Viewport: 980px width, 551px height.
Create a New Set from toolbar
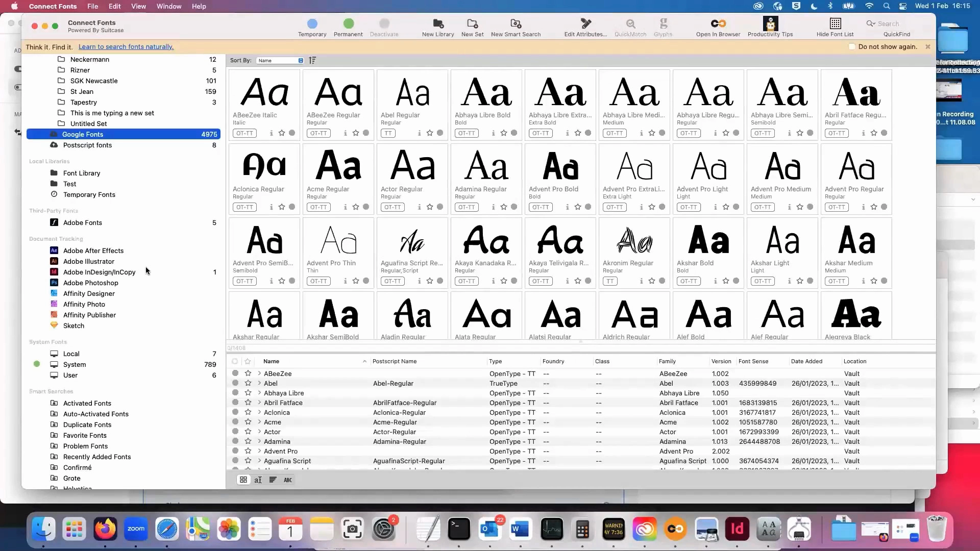pyautogui.click(x=472, y=28)
